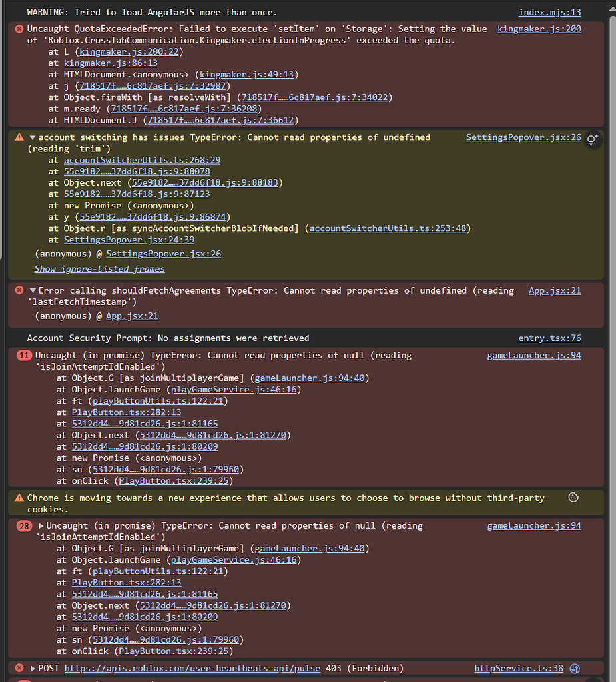Open network request icon beside httpService.ts:38
This screenshot has width=616, height=682.
click(574, 668)
